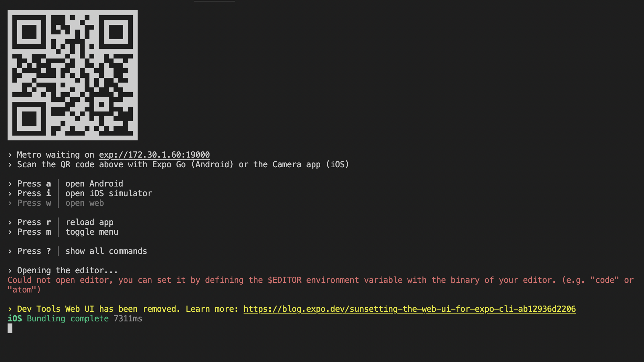Click the 'Press r' reload app line
The image size is (644, 362).
(x=61, y=222)
